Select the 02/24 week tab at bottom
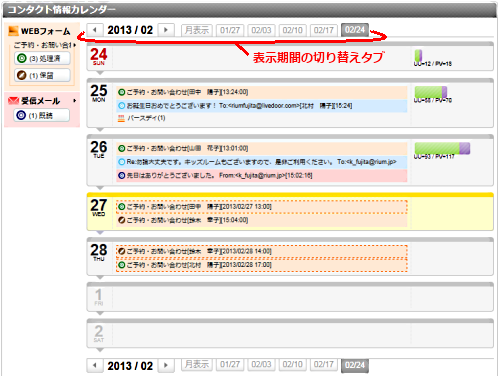Screen dimensions: 500x376 (355, 365)
